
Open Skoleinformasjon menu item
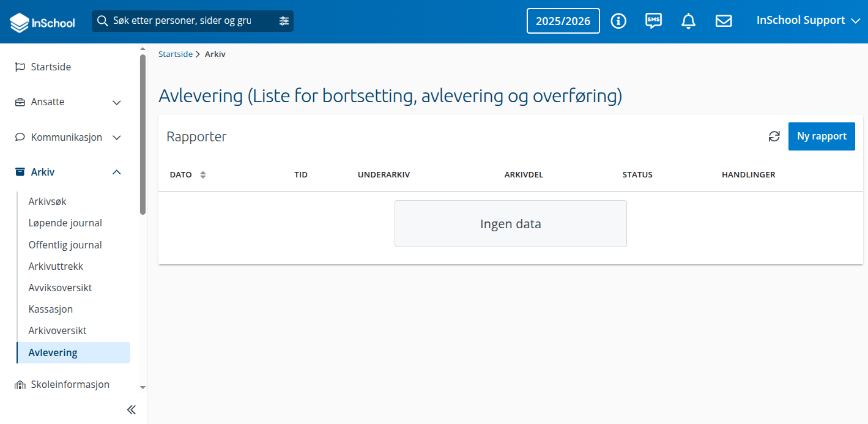coord(70,385)
